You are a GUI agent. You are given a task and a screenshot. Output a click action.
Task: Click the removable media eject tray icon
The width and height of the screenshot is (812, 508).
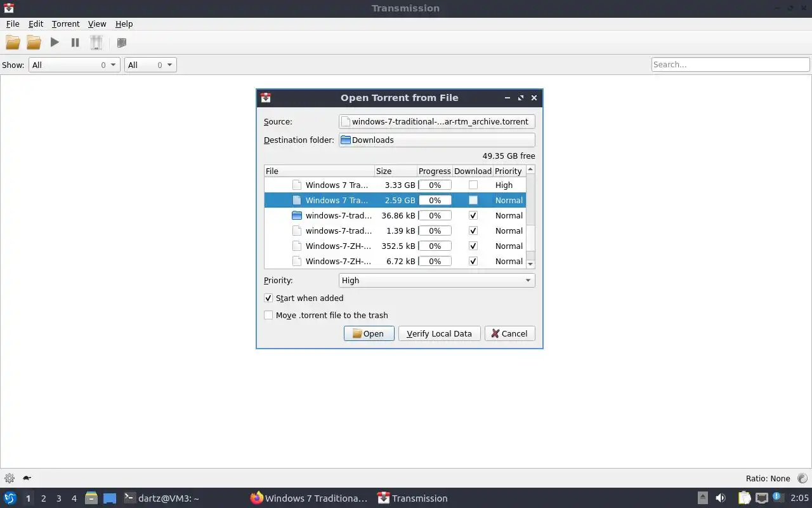coord(703,498)
